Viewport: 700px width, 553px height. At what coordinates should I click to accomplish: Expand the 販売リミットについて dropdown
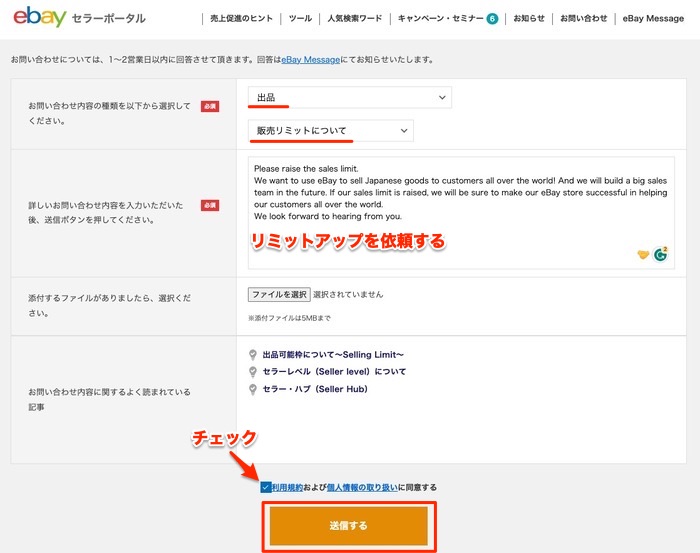(331, 131)
